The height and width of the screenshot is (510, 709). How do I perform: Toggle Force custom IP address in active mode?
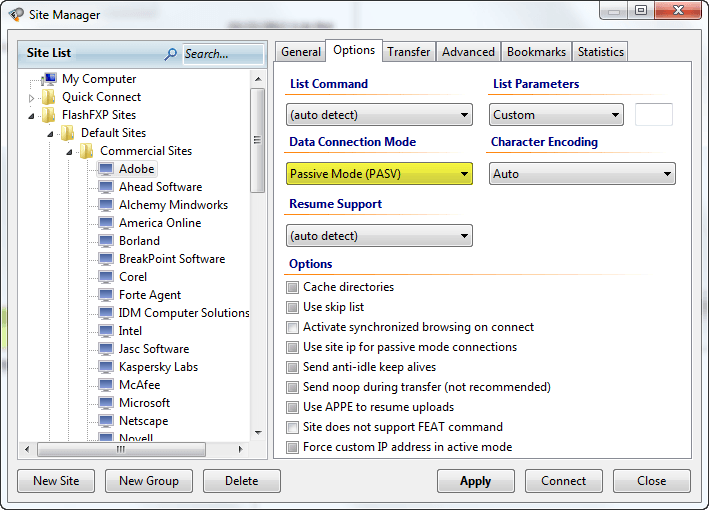pyautogui.click(x=293, y=447)
